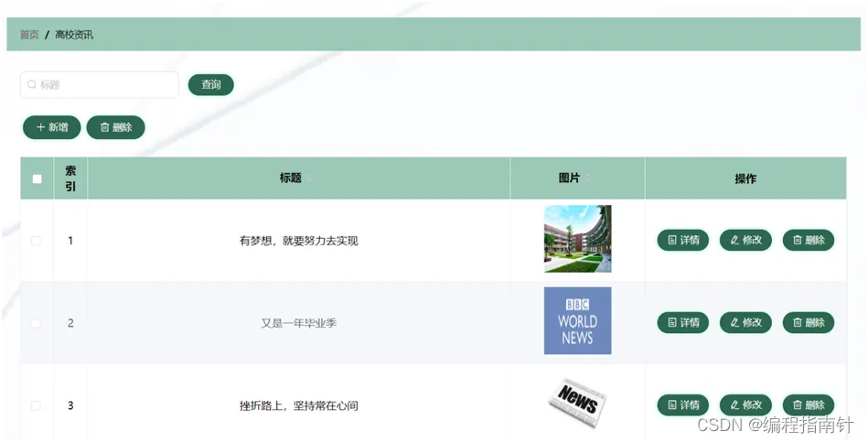The image size is (868, 442).
Task: Click index cell 1 in the table
Action: (70, 241)
